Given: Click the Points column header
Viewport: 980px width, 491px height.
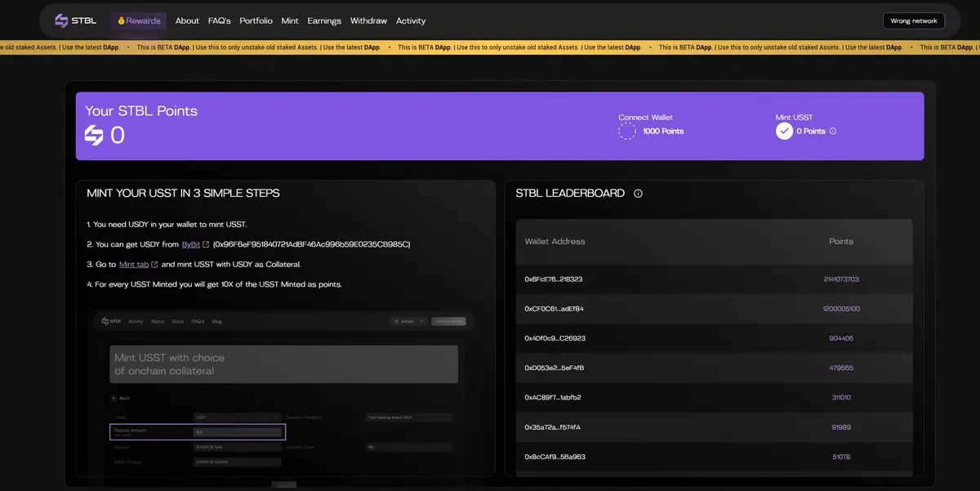Looking at the screenshot, I should [x=841, y=242].
